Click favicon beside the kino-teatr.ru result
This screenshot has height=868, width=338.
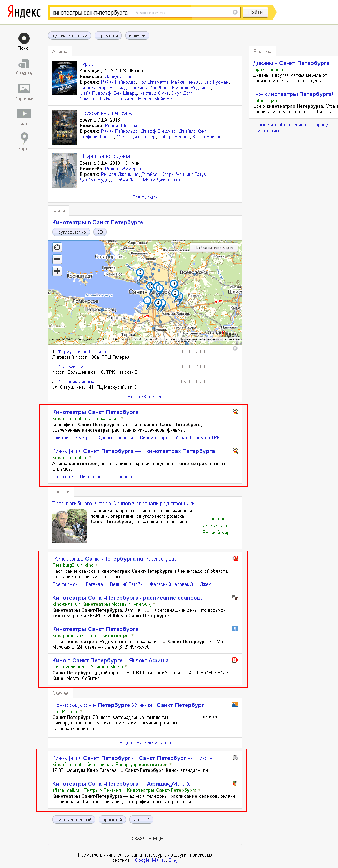coord(235,597)
